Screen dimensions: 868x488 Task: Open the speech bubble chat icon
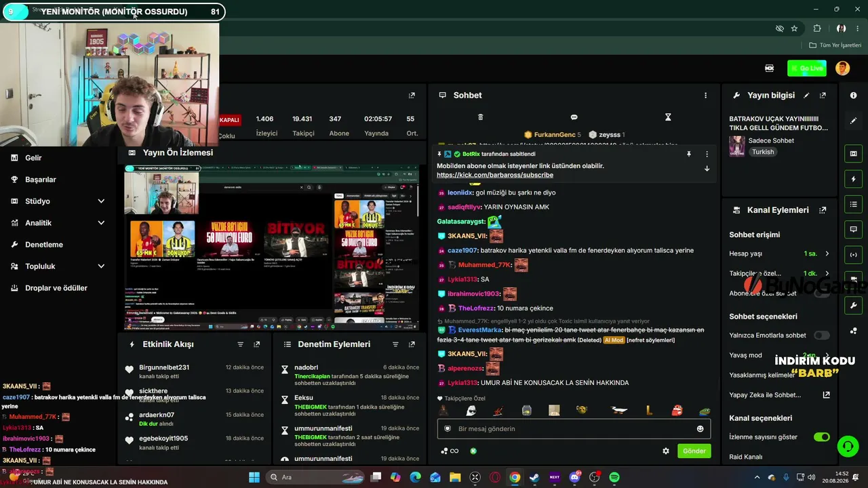coord(574,117)
